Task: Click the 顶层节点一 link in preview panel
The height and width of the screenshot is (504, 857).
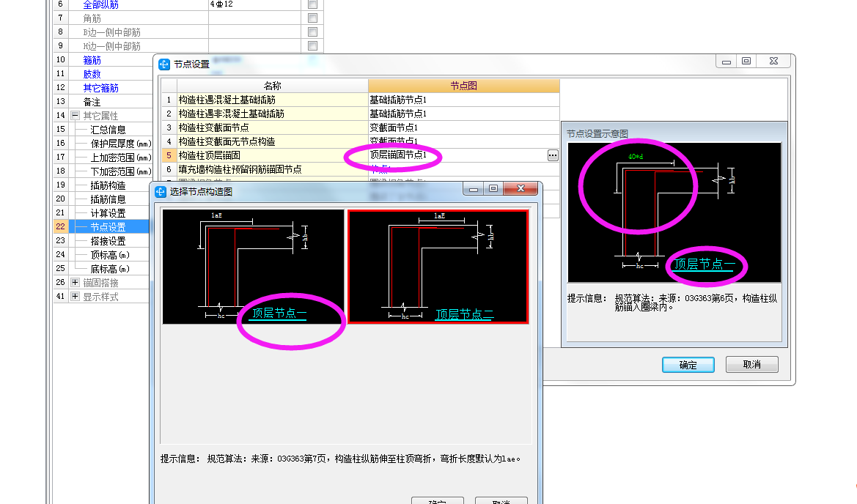Action: point(704,264)
